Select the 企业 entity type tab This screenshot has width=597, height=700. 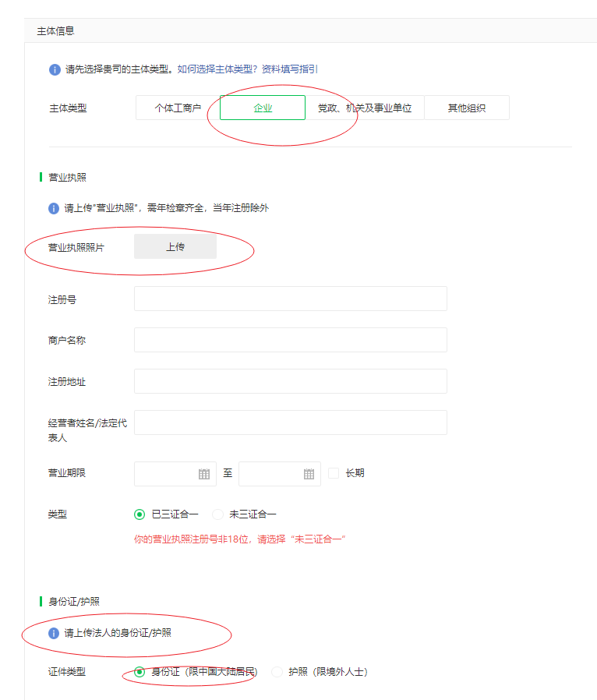click(x=263, y=108)
